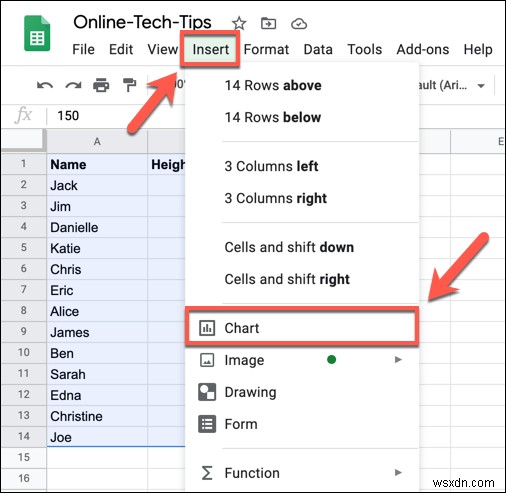Click the paint format roller icon
This screenshot has width=506, height=493.
[129, 85]
